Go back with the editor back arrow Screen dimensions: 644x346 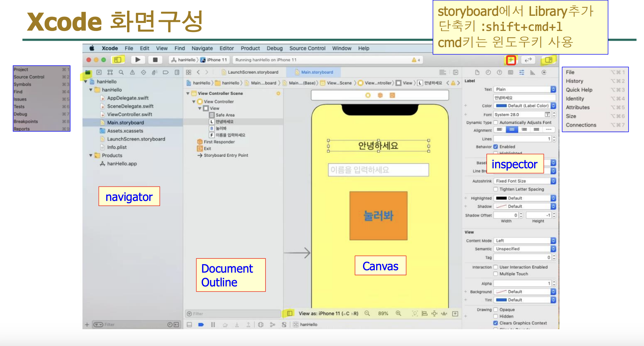tap(198, 72)
